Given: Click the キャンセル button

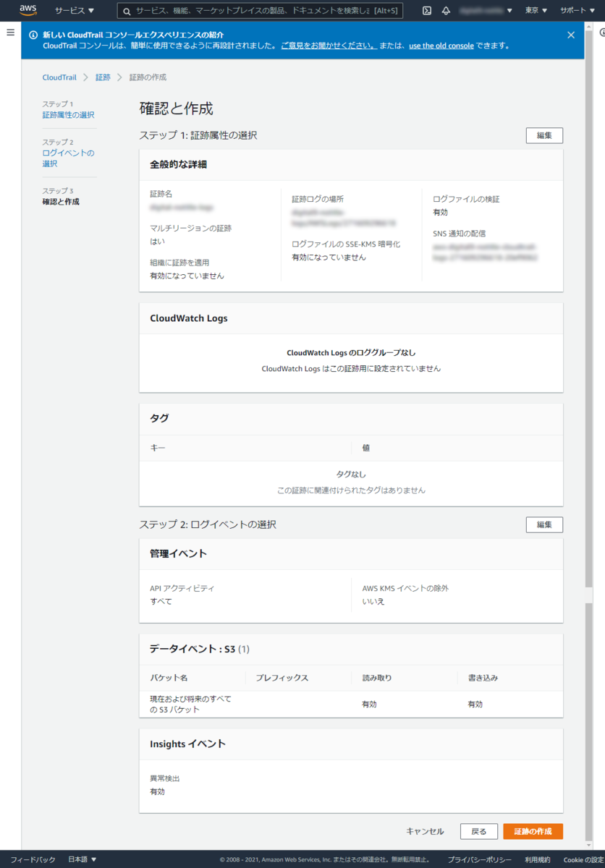Looking at the screenshot, I should coord(426,832).
